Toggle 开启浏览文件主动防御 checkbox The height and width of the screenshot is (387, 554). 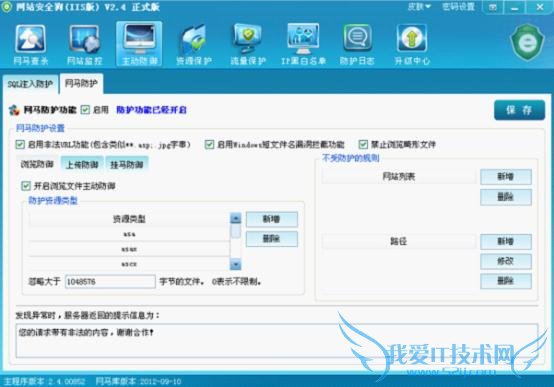click(x=26, y=186)
